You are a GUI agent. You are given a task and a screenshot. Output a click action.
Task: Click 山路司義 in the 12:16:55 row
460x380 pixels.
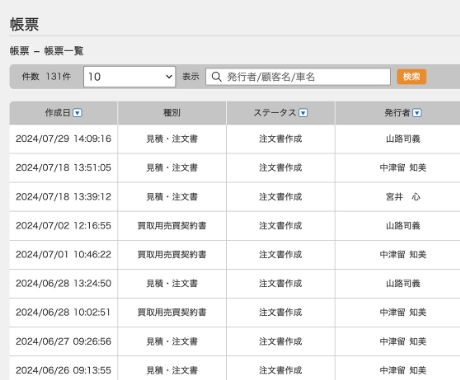(x=403, y=226)
